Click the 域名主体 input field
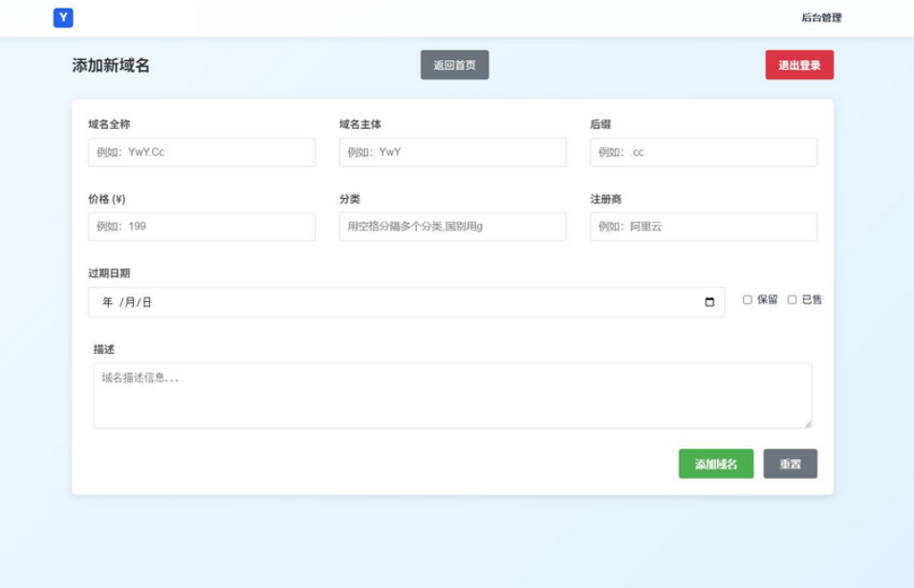The image size is (914, 588). click(453, 151)
